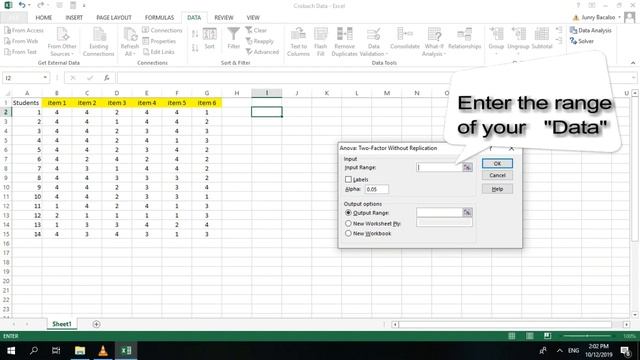Add a new sheet with plus icon
The width and height of the screenshot is (640, 360).
pyautogui.click(x=96, y=324)
